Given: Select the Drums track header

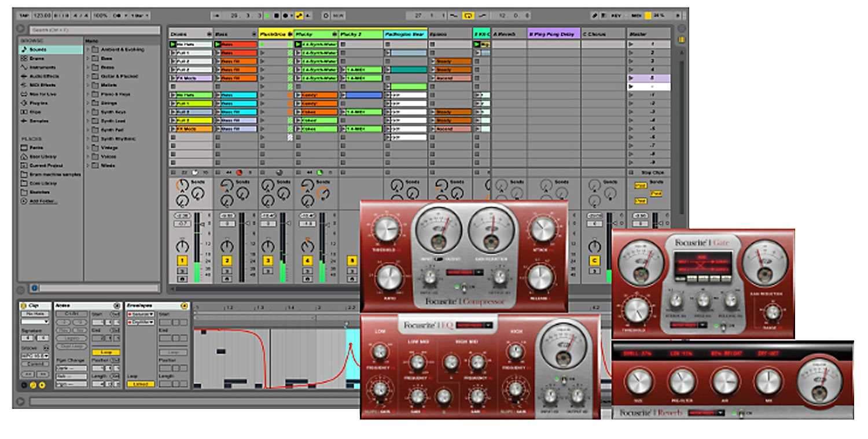Looking at the screenshot, I should click(190, 34).
